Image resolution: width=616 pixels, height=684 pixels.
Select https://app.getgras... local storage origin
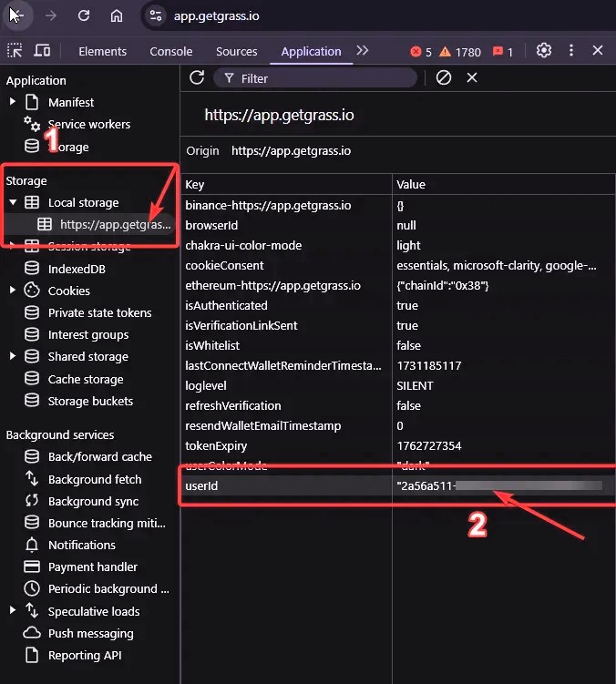tap(115, 225)
